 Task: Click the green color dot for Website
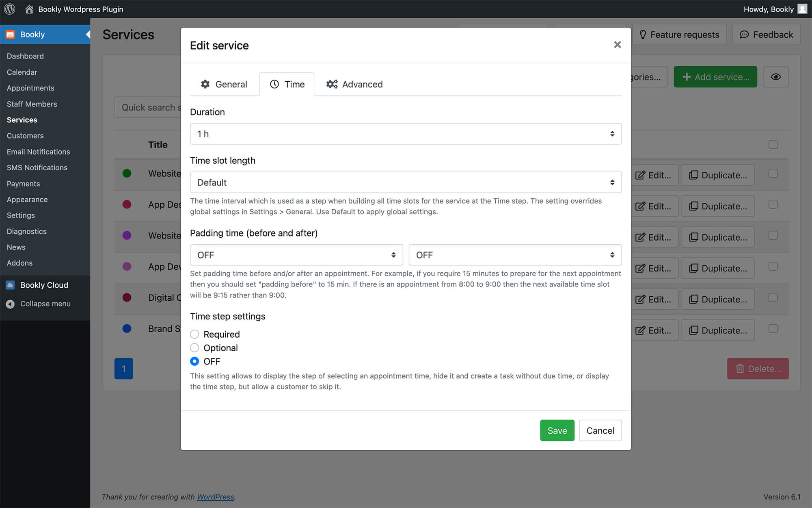(127, 174)
